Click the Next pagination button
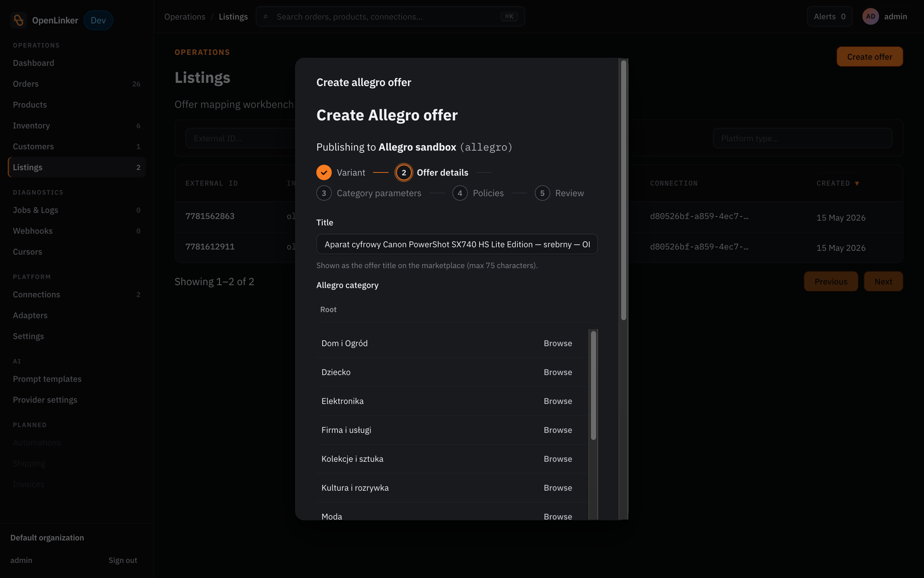Viewport: 924px width, 578px height. click(x=883, y=281)
